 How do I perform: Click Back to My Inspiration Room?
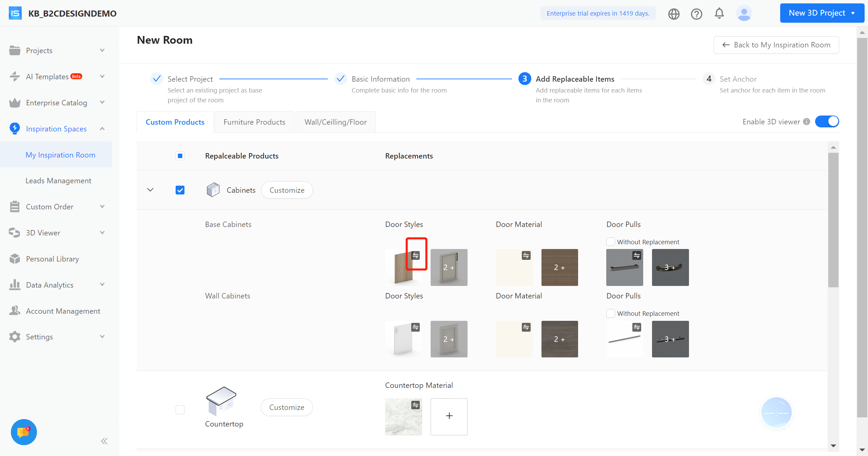[776, 45]
